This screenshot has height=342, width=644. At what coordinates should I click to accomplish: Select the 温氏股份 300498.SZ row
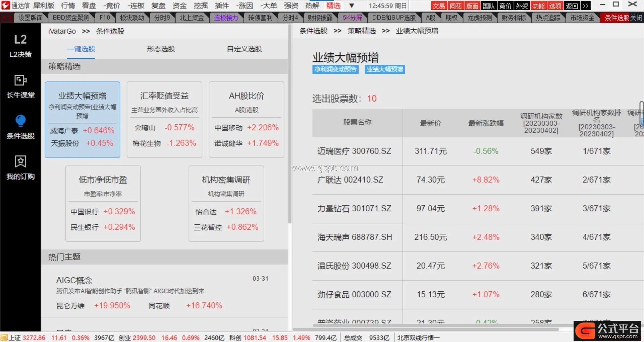[x=478, y=266]
